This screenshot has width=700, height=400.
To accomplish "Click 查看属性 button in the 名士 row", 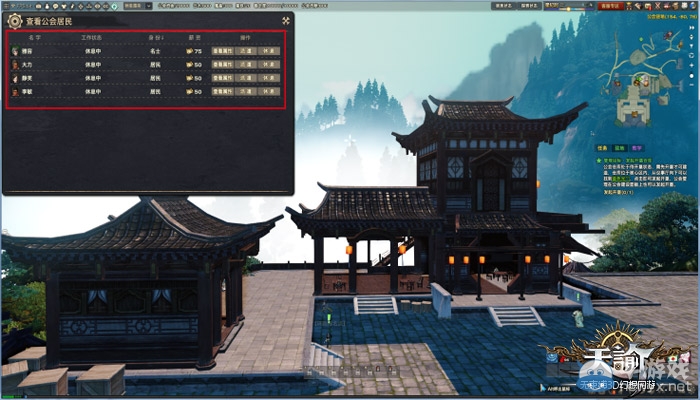I will point(223,51).
